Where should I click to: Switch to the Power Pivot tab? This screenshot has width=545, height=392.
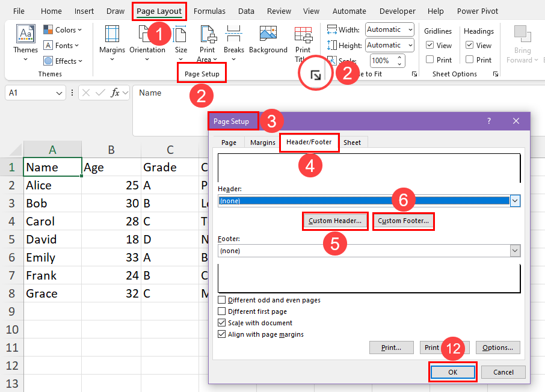point(477,11)
